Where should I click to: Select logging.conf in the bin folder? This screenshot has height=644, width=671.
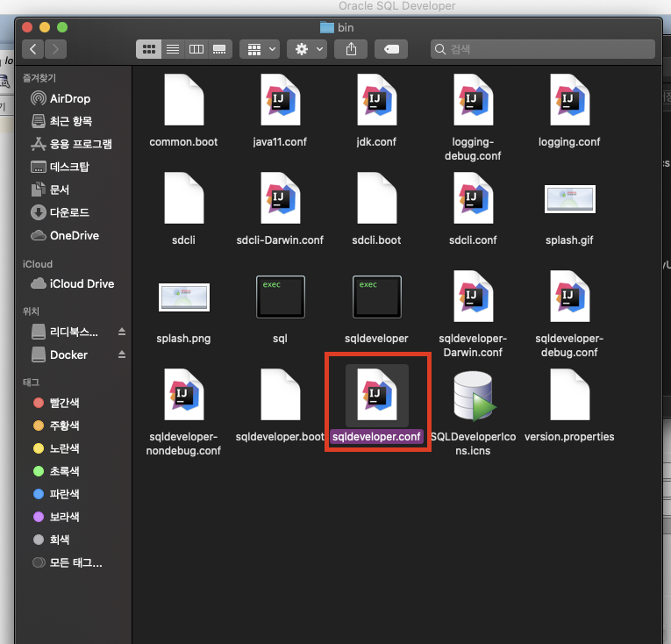(569, 100)
